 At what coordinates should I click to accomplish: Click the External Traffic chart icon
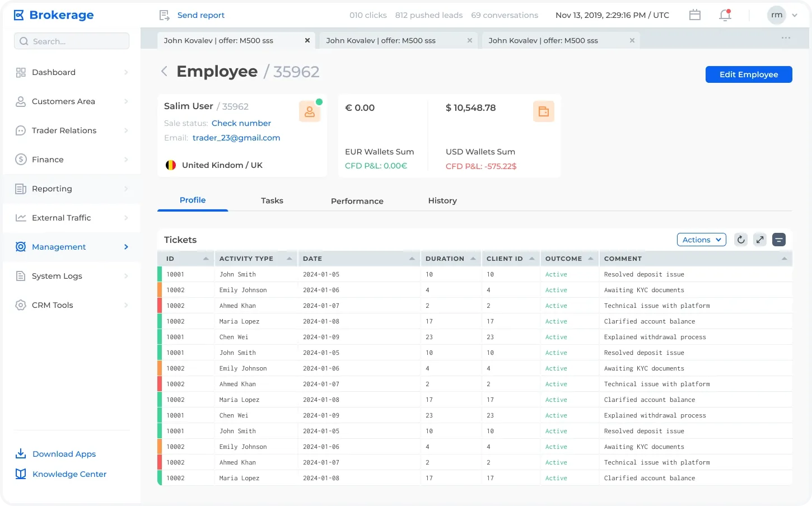pos(21,218)
